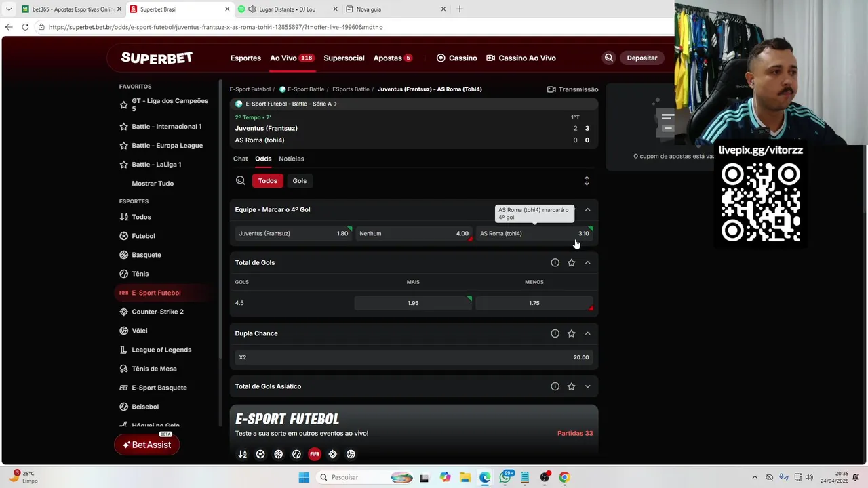This screenshot has height=488, width=868.
Task: Click the expand/collapse all markets arrows icon
Action: tap(587, 180)
